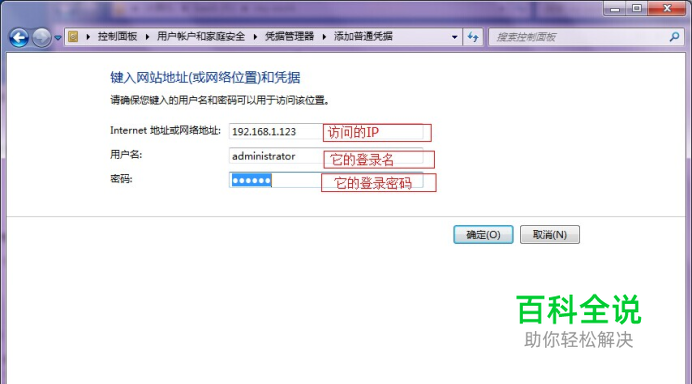Navigate to 控制面板 breadcrumb
692x384 pixels.
[117, 37]
